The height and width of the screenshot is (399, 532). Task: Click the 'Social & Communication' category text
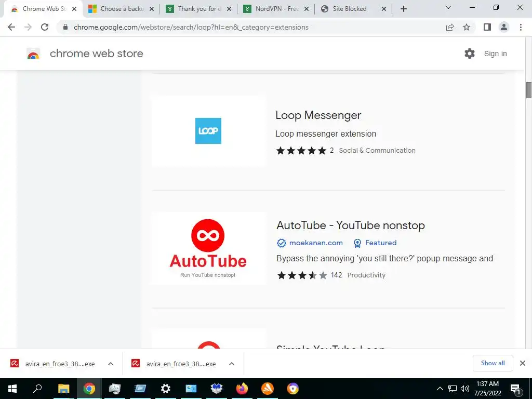pos(377,150)
